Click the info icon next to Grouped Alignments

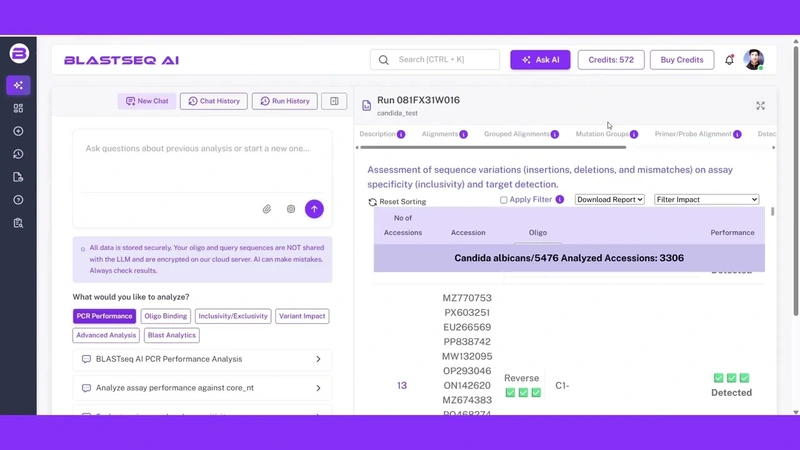555,134
